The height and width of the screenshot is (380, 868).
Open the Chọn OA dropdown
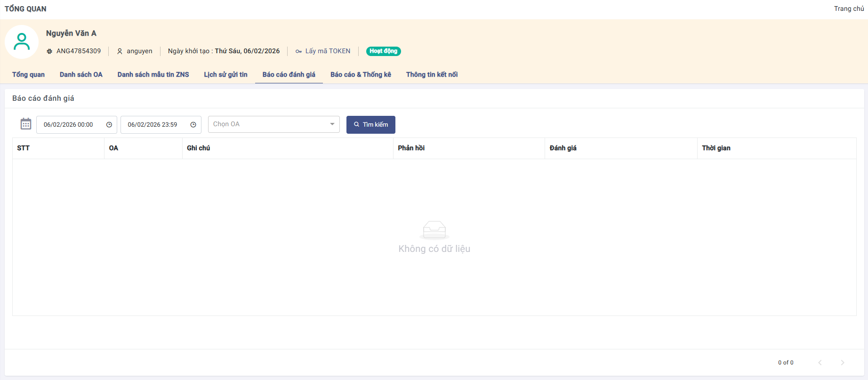pos(268,124)
